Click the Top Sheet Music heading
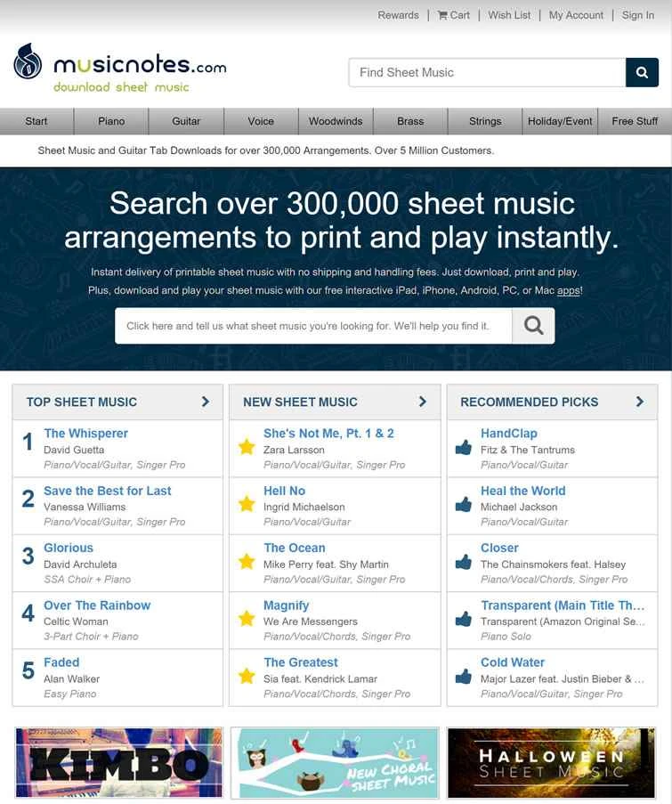Viewport: 672px width, 804px height. [x=82, y=402]
